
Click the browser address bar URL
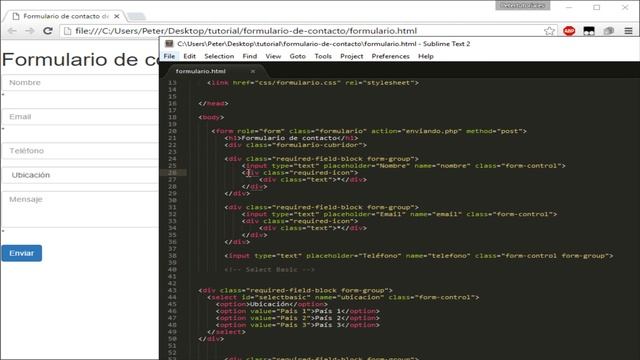pos(246,31)
